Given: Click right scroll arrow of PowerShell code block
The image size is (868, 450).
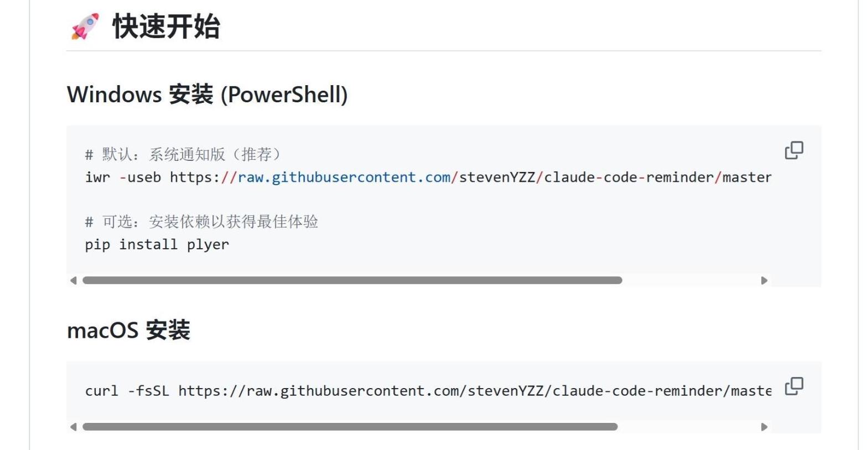Looking at the screenshot, I should pyautogui.click(x=764, y=280).
